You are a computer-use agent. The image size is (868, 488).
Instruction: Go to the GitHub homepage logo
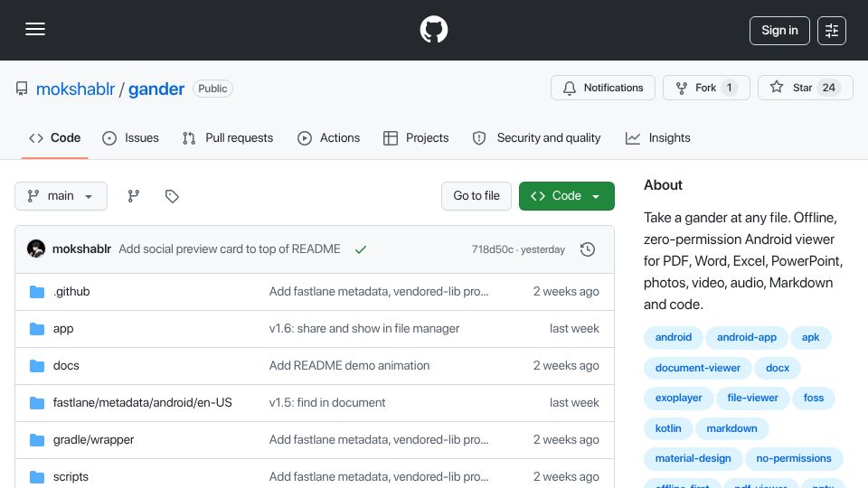(433, 29)
